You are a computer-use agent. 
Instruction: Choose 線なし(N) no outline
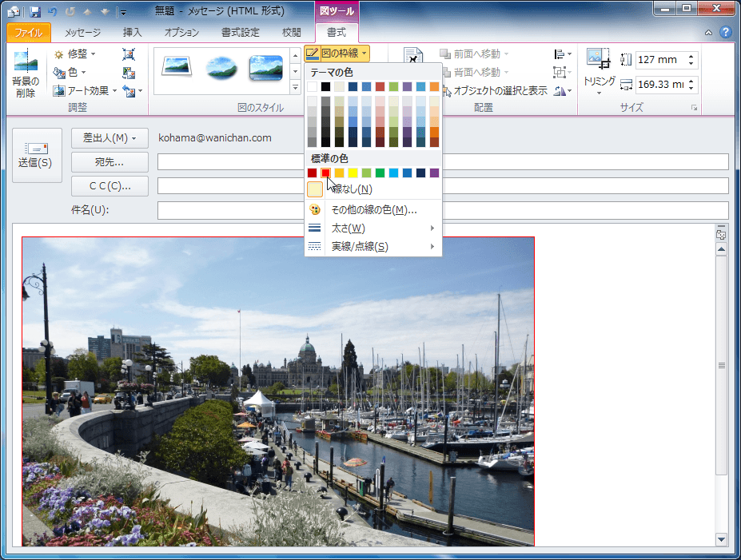coord(373,189)
